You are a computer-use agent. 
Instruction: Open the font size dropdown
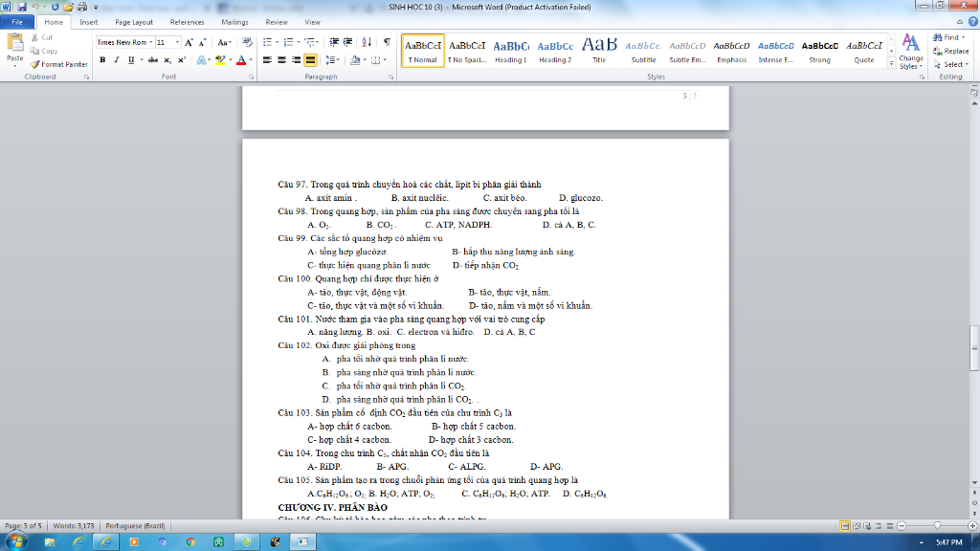(x=177, y=42)
